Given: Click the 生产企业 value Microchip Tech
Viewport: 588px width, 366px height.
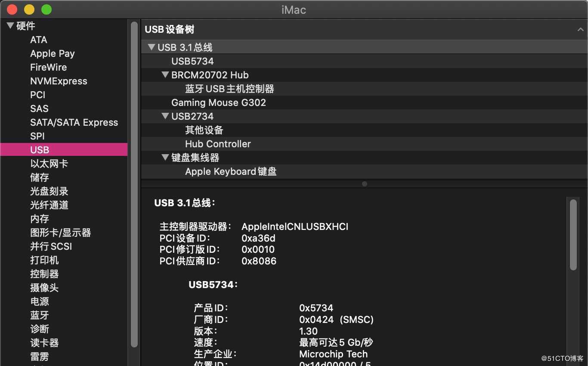Looking at the screenshot, I should [333, 354].
